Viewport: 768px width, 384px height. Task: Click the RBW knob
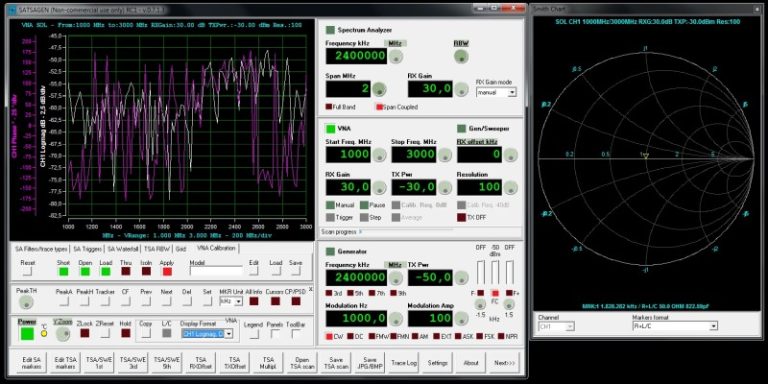point(461,57)
